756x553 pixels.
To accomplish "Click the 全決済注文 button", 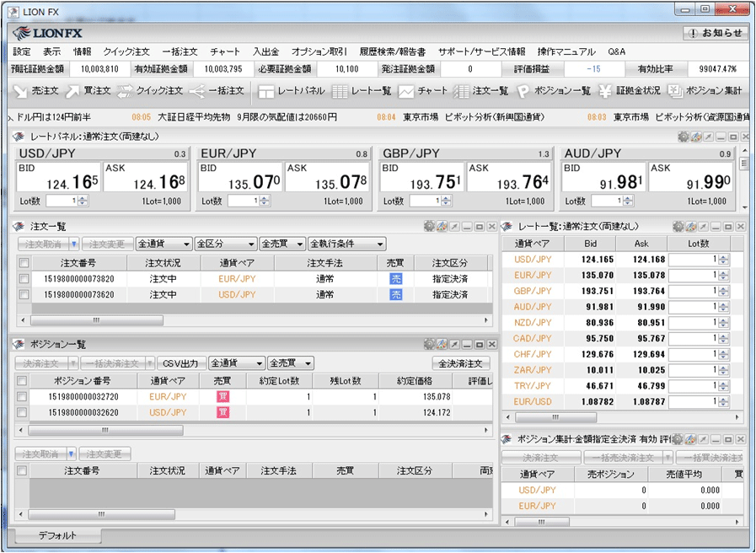I will [460, 363].
